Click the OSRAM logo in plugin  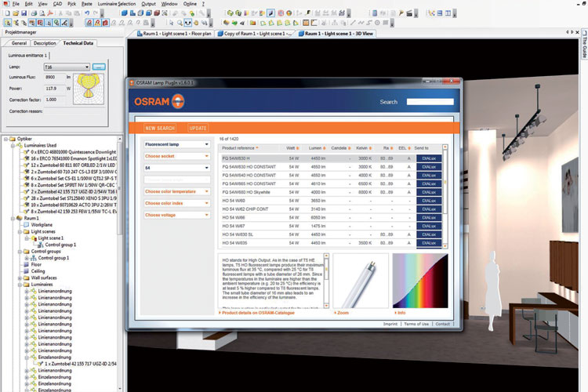click(x=159, y=101)
